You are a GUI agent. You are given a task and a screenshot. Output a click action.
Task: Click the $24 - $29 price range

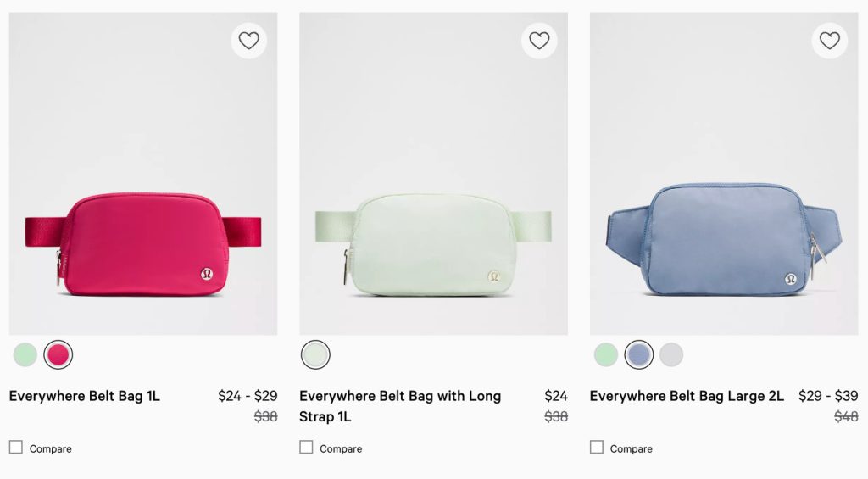(x=248, y=396)
